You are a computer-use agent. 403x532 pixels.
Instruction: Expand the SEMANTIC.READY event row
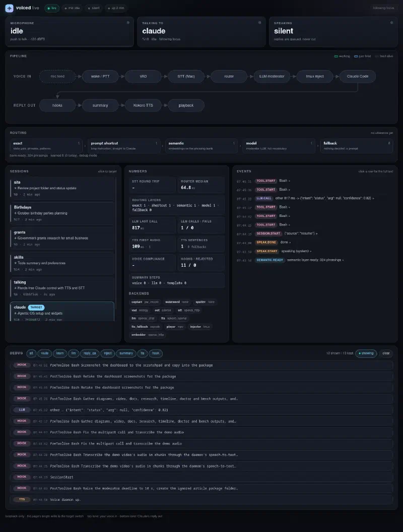[315, 260]
